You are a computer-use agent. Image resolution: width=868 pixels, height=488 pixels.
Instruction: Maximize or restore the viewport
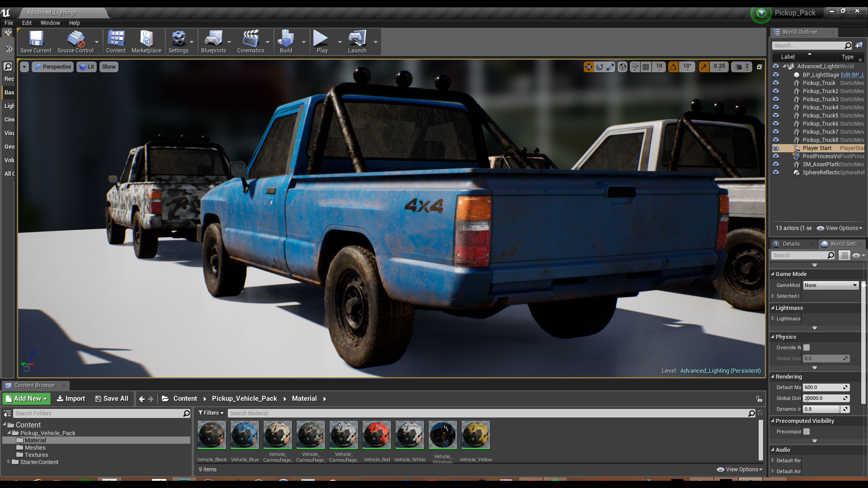click(x=759, y=67)
